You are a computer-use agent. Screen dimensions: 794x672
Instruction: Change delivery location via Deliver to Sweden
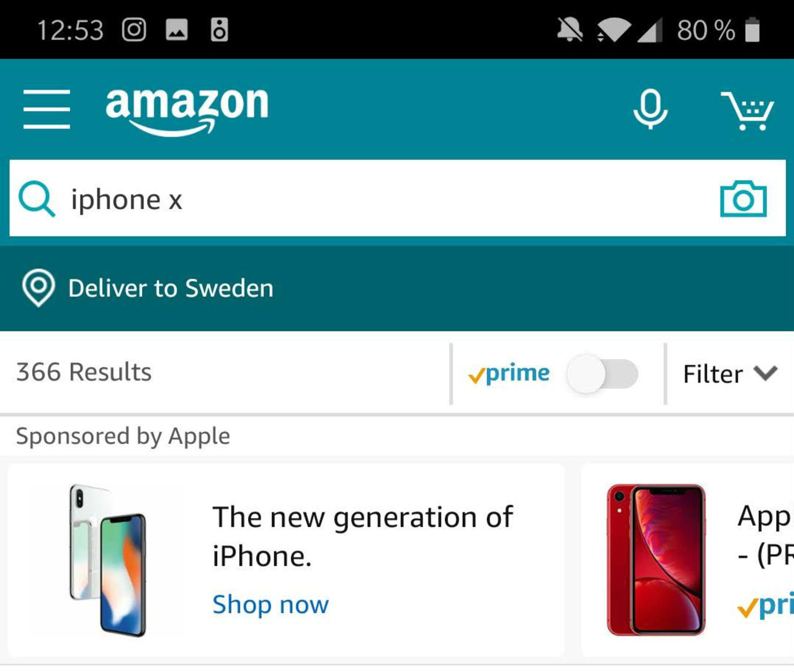(171, 288)
